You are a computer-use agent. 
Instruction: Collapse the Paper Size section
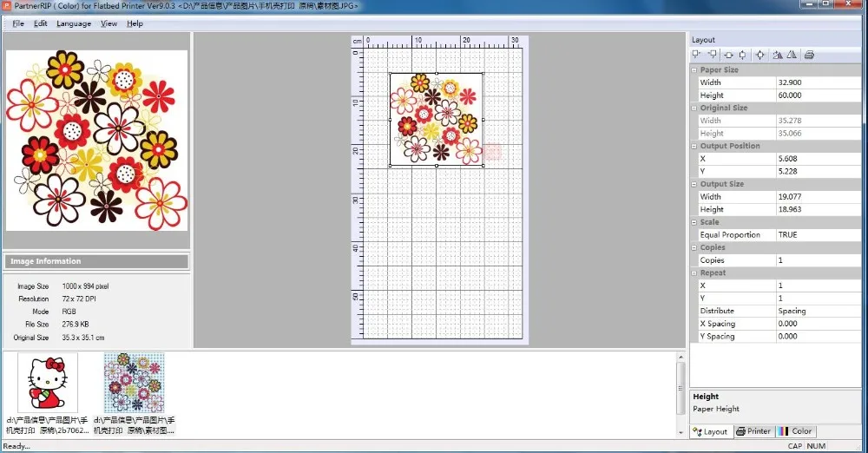point(694,69)
